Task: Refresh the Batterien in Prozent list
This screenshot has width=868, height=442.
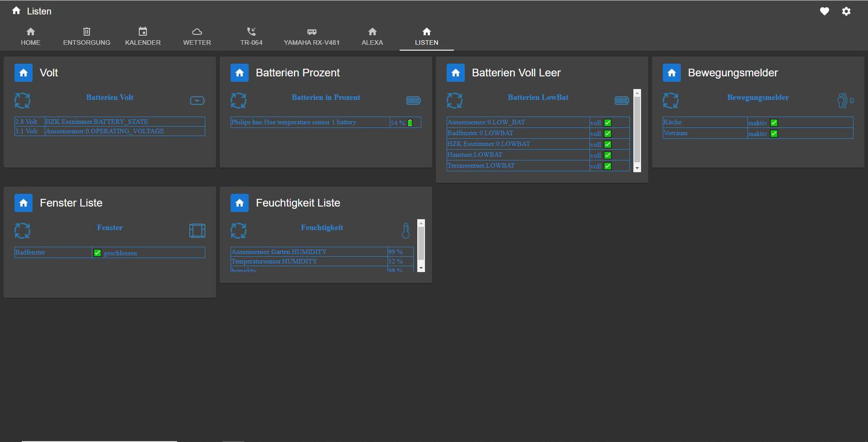Action: (238, 100)
